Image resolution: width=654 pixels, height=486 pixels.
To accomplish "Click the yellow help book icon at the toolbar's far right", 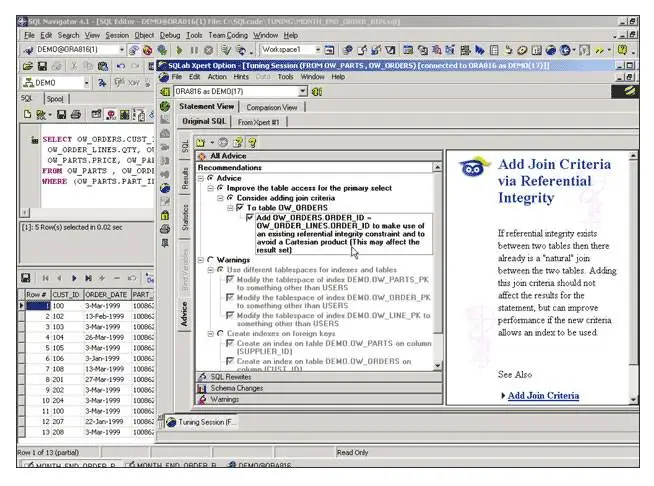I will point(622,50).
